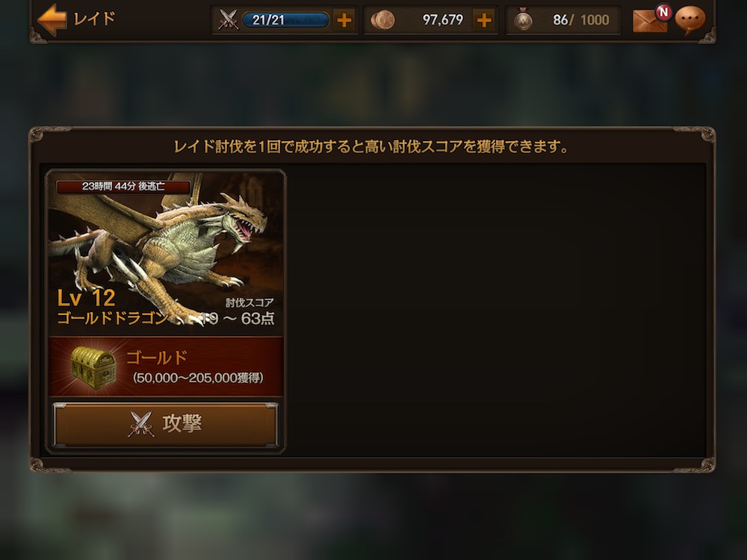The width and height of the screenshot is (747, 560).
Task: Click the golden treasure chest icon
Action: [x=93, y=367]
